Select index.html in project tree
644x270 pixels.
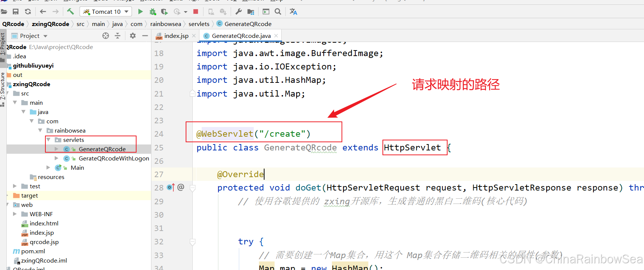pyautogui.click(x=44, y=223)
